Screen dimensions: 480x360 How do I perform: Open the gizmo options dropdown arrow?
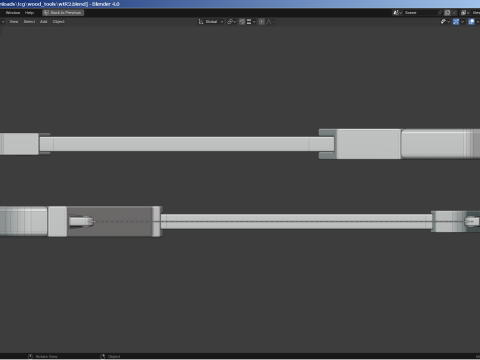[x=462, y=22]
